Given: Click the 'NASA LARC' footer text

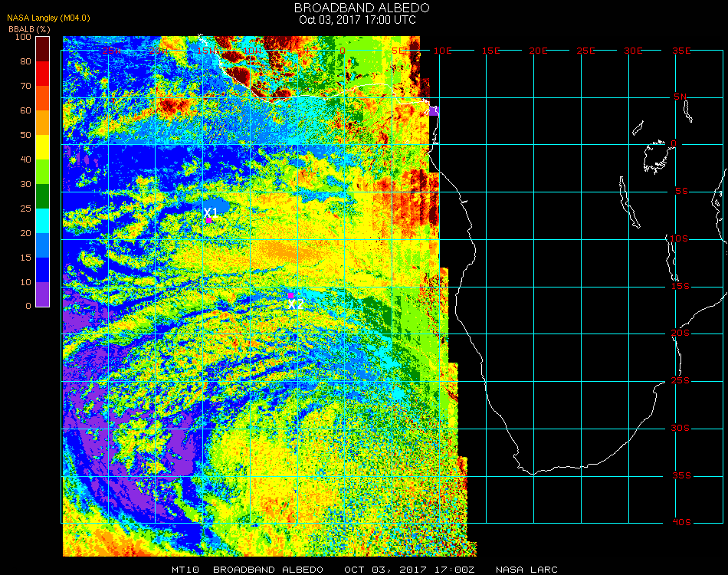Looking at the screenshot, I should coord(526,570).
